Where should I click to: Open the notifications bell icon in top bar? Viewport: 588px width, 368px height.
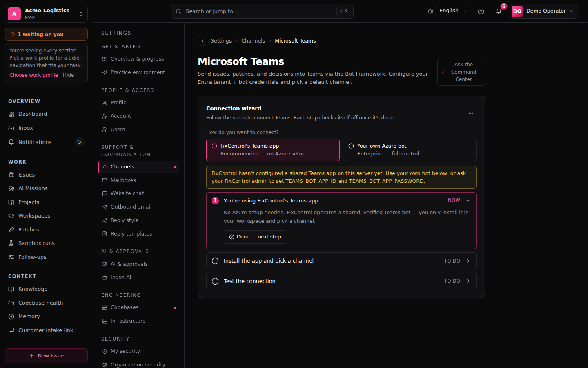(499, 11)
